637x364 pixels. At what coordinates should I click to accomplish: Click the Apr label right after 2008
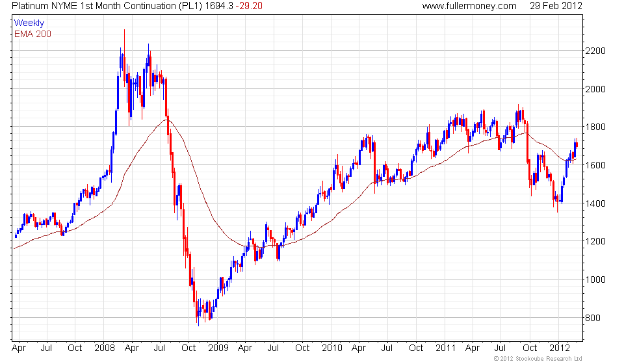[132, 348]
